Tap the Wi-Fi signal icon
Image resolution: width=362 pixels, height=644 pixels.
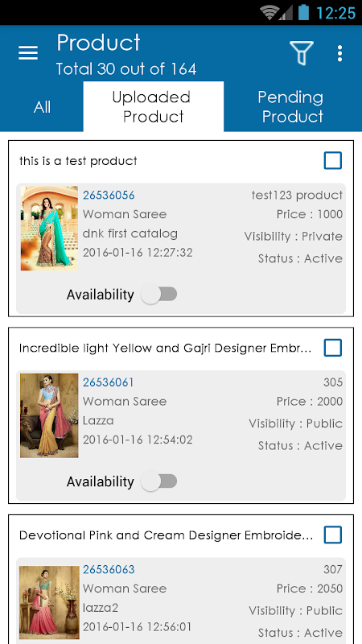pyautogui.click(x=269, y=13)
